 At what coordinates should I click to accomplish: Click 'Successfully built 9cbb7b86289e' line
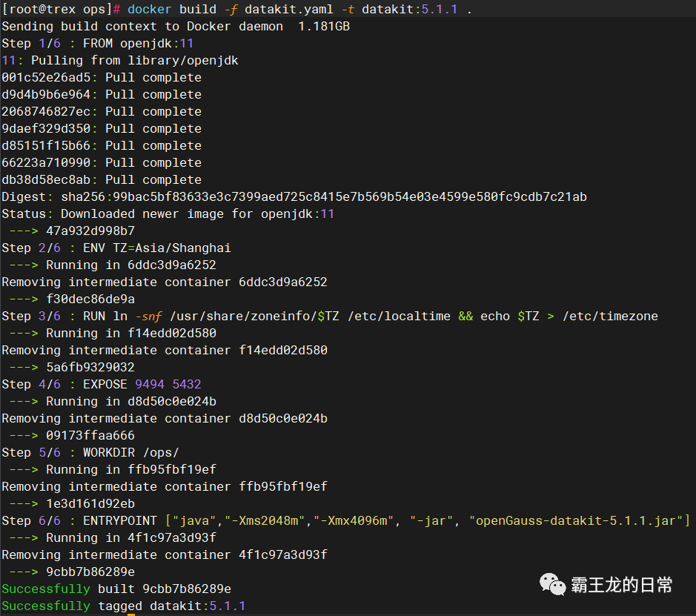pyautogui.click(x=116, y=589)
